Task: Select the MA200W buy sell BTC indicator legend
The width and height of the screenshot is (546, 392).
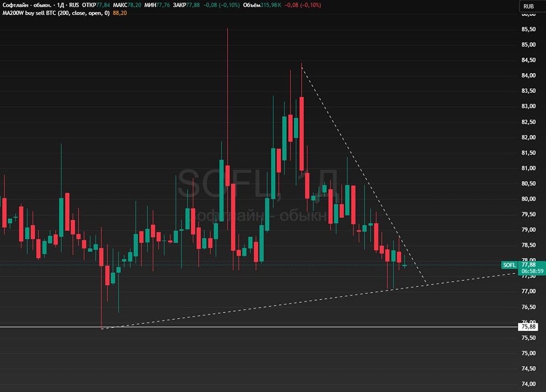Action: click(56, 13)
